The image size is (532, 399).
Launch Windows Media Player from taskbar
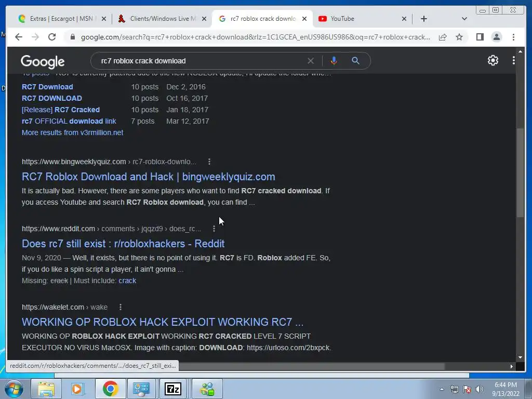(x=77, y=389)
